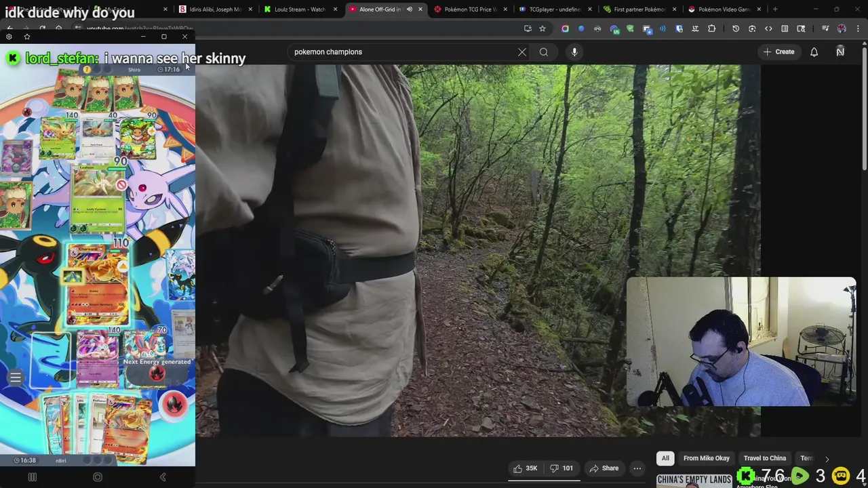Switch to Pokémon Video Game tab
Image resolution: width=868 pixels, height=488 pixels.
click(724, 9)
